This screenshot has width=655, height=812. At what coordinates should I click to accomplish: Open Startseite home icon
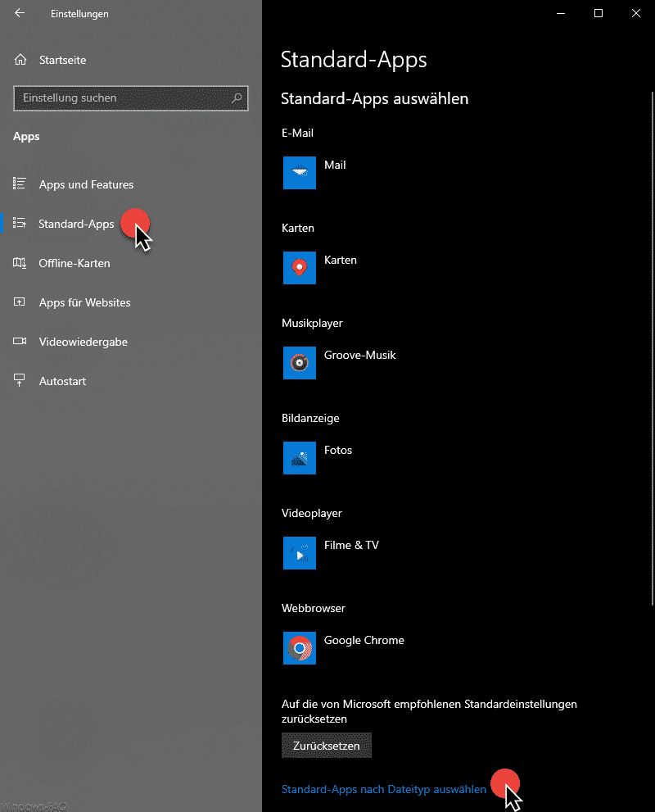tap(20, 60)
